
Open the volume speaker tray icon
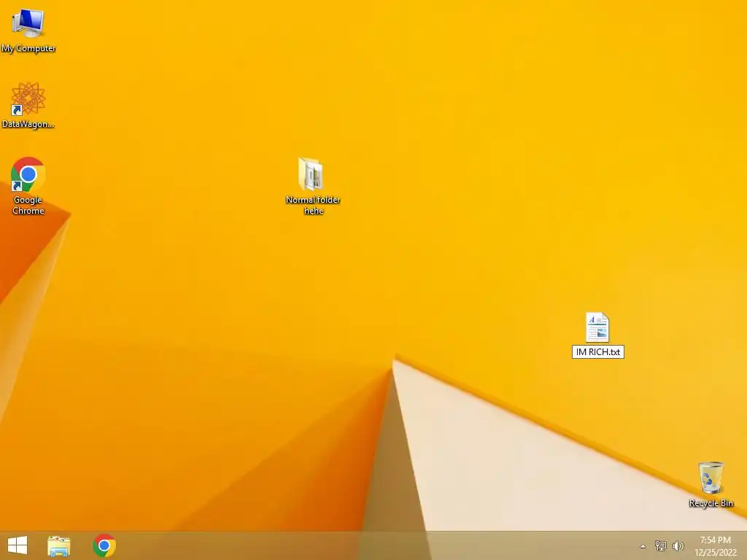(678, 545)
